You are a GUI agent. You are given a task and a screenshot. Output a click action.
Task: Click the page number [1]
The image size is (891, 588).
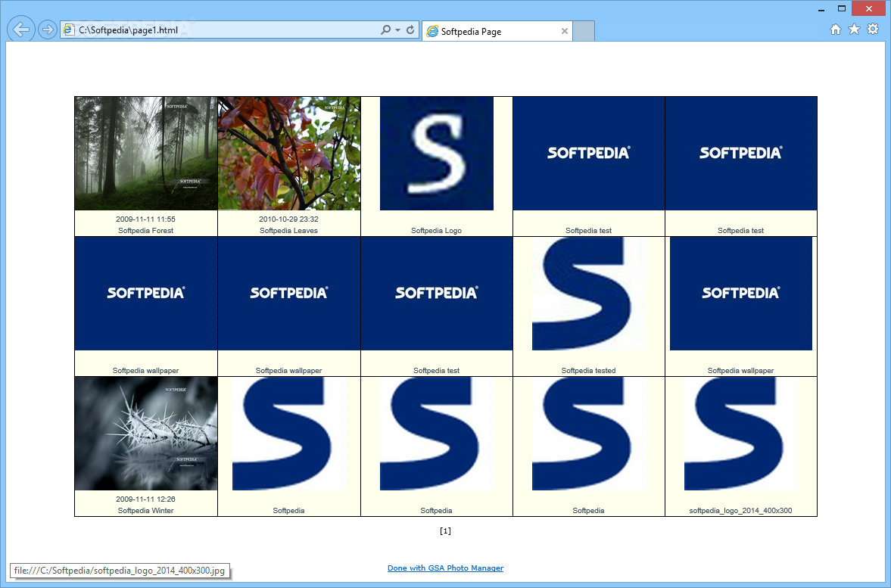click(x=445, y=530)
